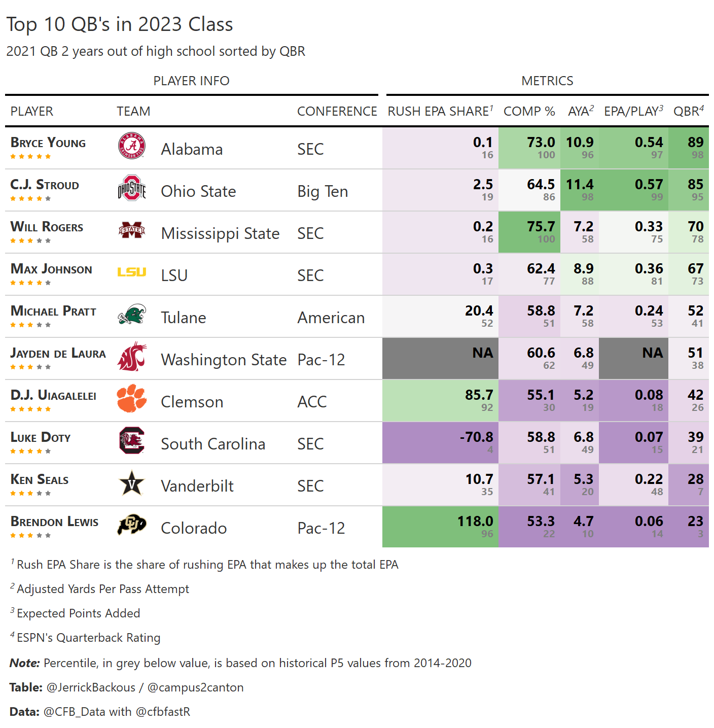Click Luke Doty's purple -70.8 cell
The image size is (714, 728).
click(440, 442)
